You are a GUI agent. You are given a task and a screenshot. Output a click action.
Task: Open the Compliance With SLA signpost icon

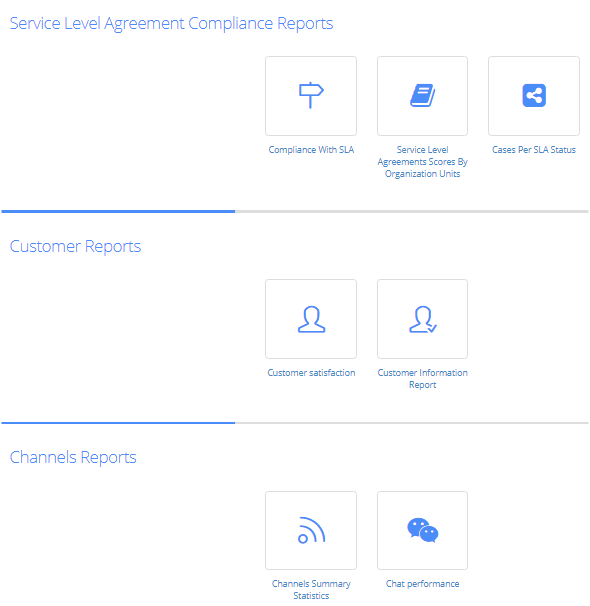[x=311, y=96]
